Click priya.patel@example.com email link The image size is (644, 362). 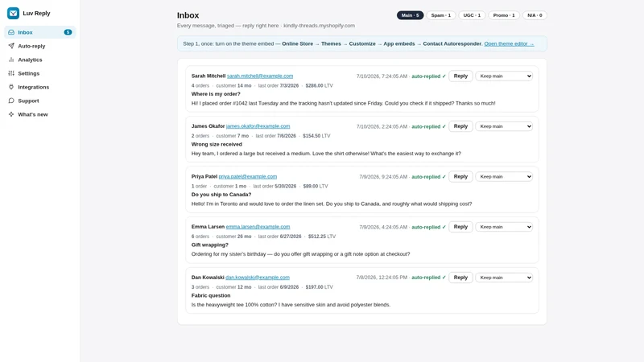tap(248, 176)
